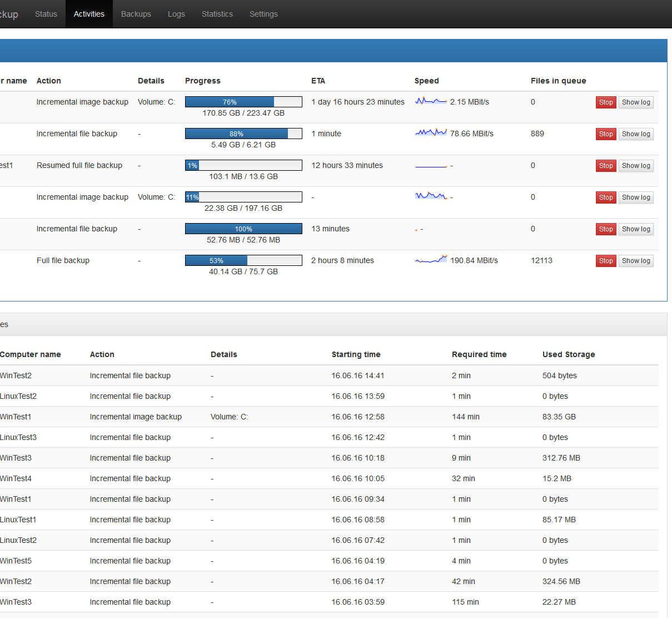Click ETA 12 hours 33 minutes

(347, 165)
